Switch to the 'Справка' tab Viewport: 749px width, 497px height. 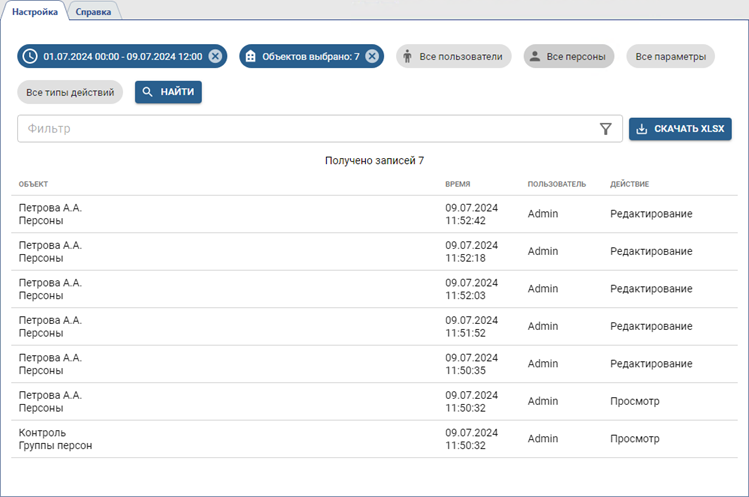pos(94,11)
